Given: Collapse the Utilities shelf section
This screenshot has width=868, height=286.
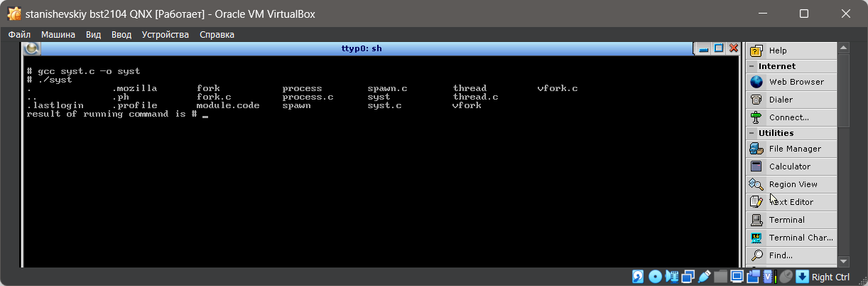Looking at the screenshot, I should [x=752, y=133].
